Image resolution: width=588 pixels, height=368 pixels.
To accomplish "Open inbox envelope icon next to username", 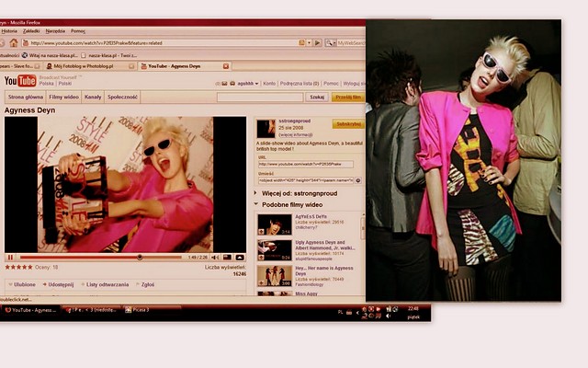I will click(224, 84).
